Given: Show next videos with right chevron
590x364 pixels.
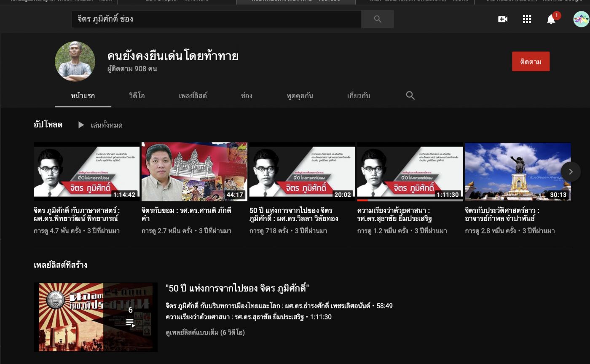Looking at the screenshot, I should [571, 171].
